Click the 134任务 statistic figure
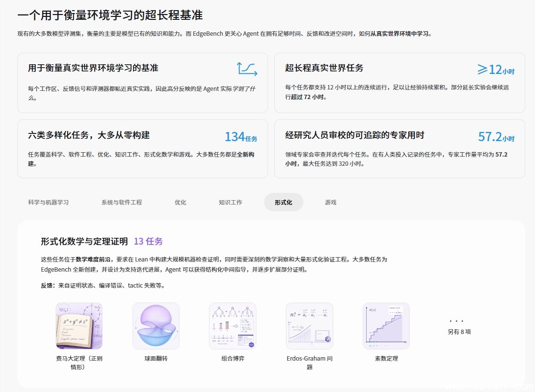The height and width of the screenshot is (392, 535). (241, 137)
